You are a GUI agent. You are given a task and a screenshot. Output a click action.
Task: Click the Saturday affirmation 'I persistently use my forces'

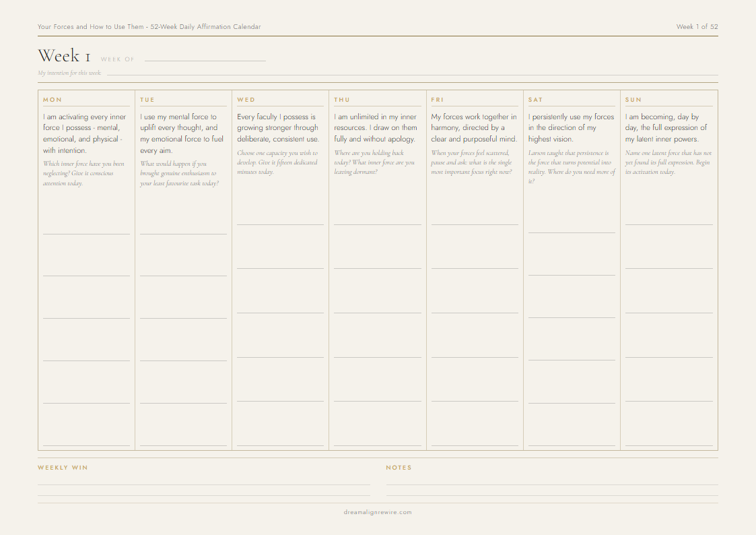571,128
